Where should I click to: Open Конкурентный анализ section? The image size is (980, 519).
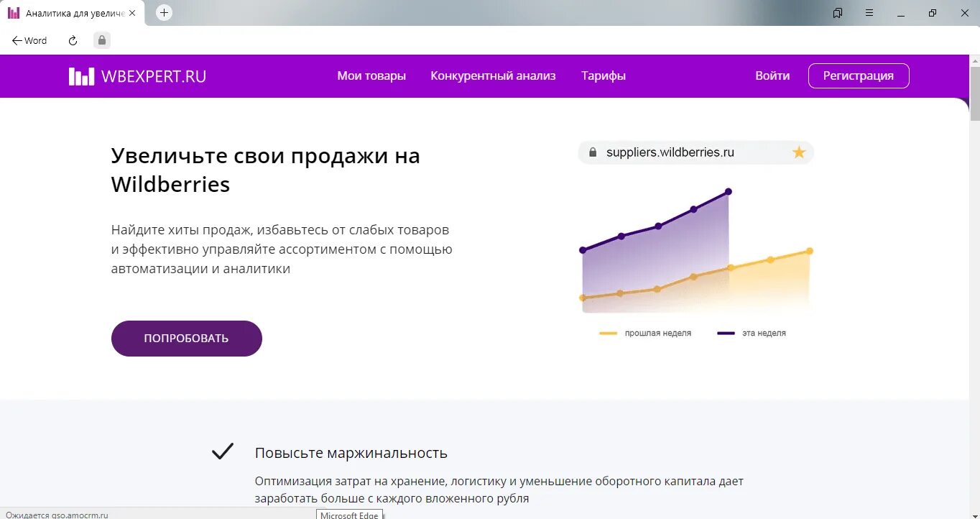493,75
